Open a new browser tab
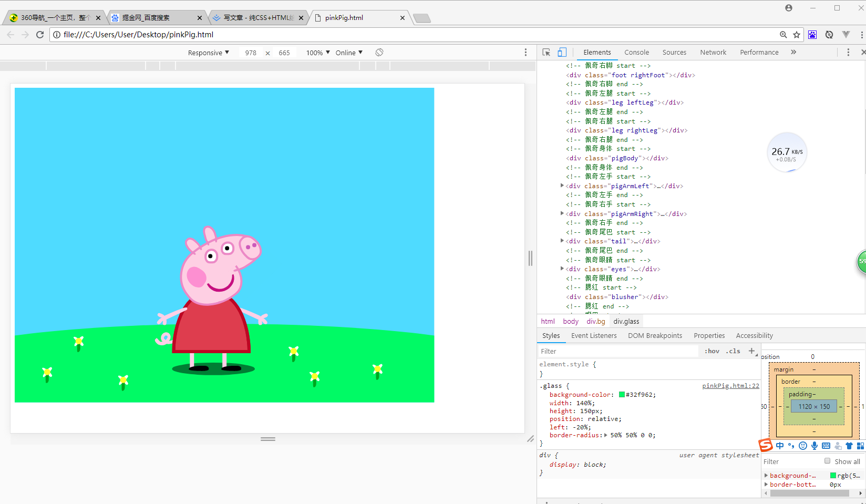The image size is (866, 504). pyautogui.click(x=422, y=18)
